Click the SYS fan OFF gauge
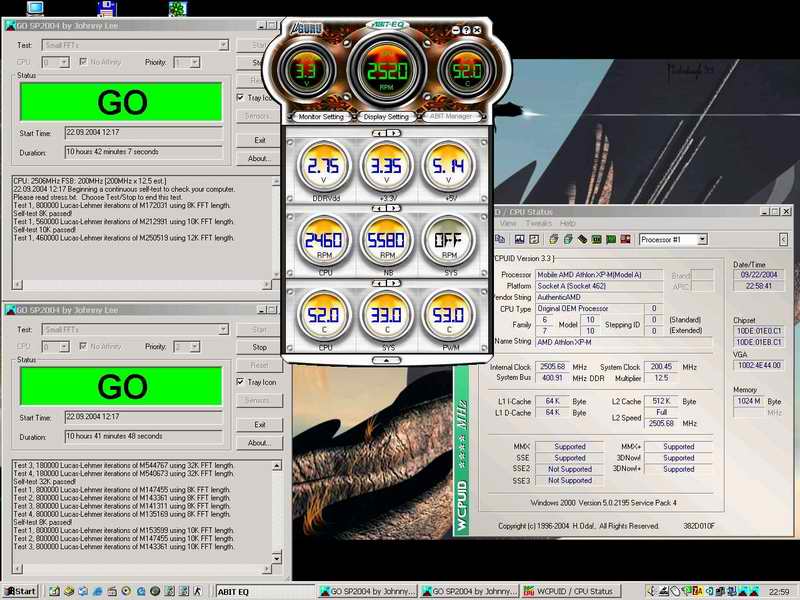This screenshot has width=800, height=600. tap(449, 241)
